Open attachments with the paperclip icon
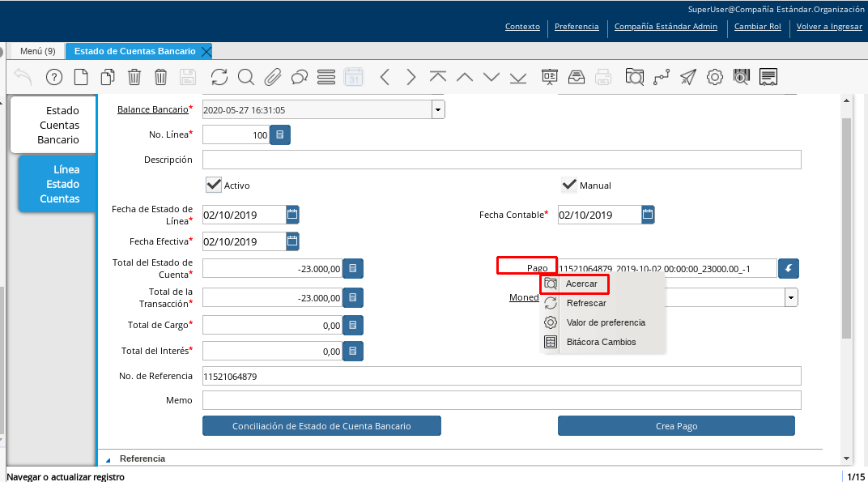 (273, 77)
